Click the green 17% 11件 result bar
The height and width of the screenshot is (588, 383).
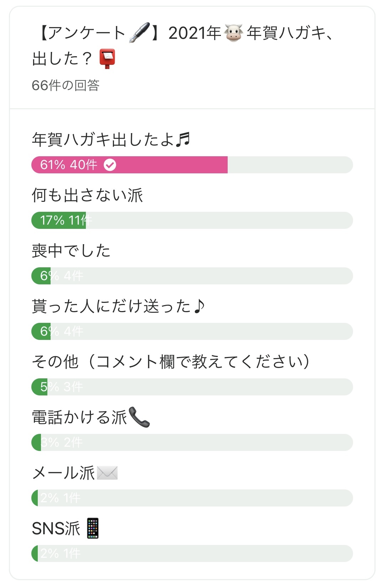[59, 220]
